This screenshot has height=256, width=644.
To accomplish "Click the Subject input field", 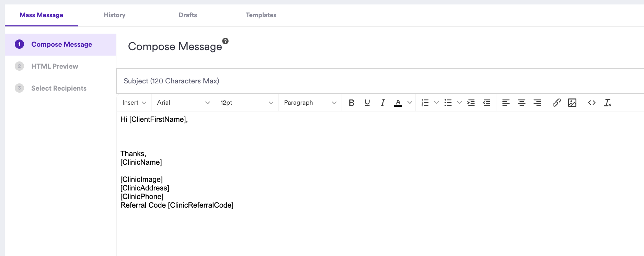I will click(x=380, y=81).
